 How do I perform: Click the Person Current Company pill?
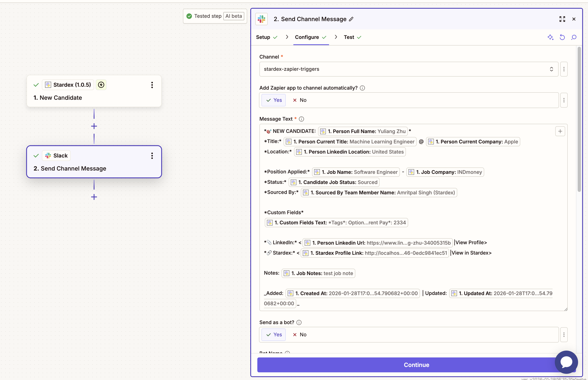pyautogui.click(x=473, y=142)
